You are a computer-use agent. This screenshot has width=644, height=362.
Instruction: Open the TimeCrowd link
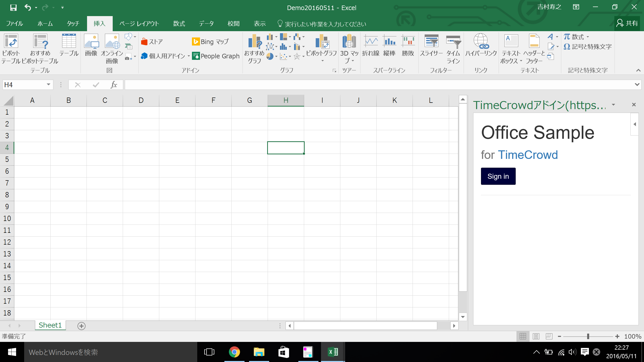pos(528,155)
